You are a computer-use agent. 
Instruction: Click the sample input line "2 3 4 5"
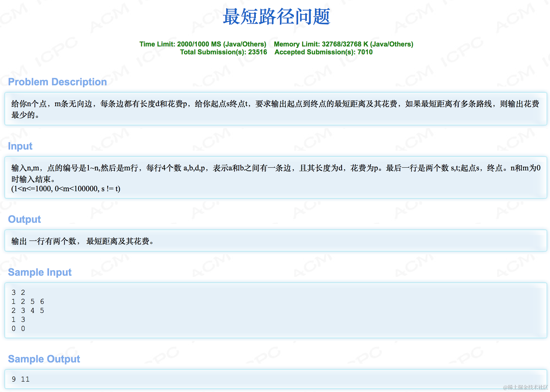[28, 311]
